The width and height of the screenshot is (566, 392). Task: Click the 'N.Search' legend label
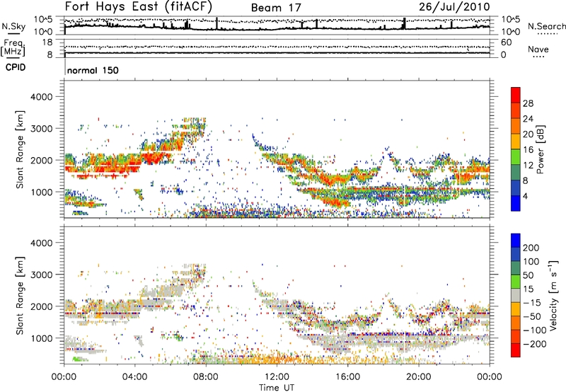tap(546, 26)
